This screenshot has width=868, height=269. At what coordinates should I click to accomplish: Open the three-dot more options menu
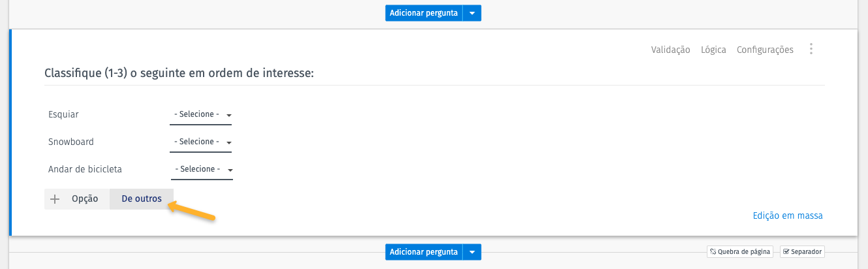point(811,49)
